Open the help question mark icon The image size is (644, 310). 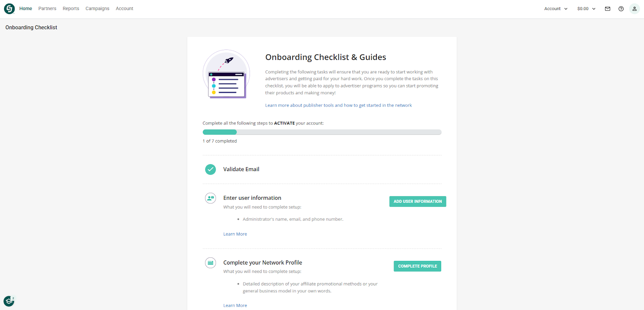pyautogui.click(x=621, y=8)
